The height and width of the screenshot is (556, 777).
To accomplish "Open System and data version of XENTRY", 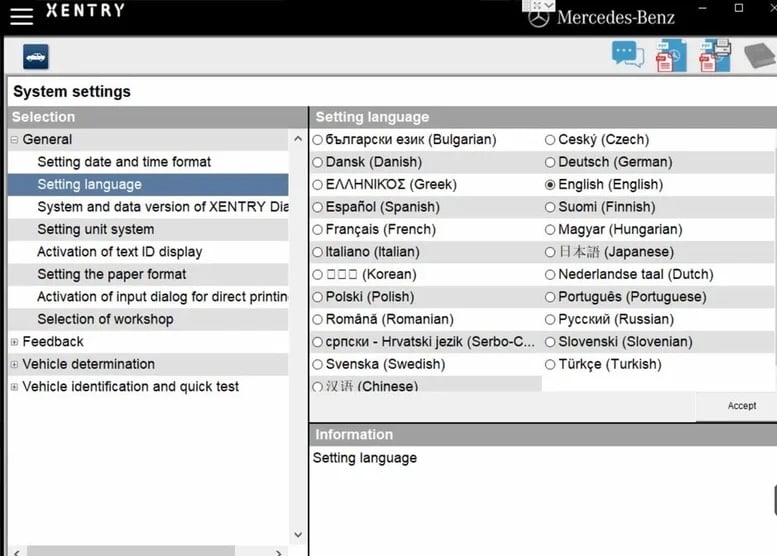I will 148,207.
